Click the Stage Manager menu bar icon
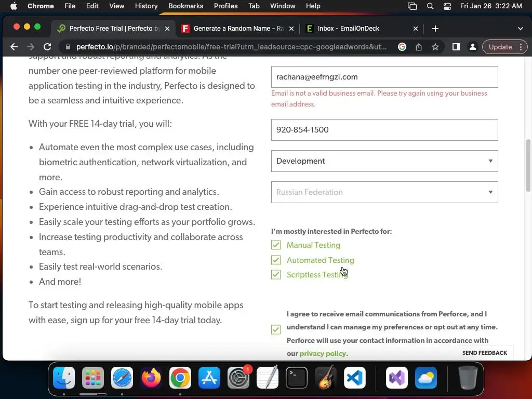 tap(412, 6)
